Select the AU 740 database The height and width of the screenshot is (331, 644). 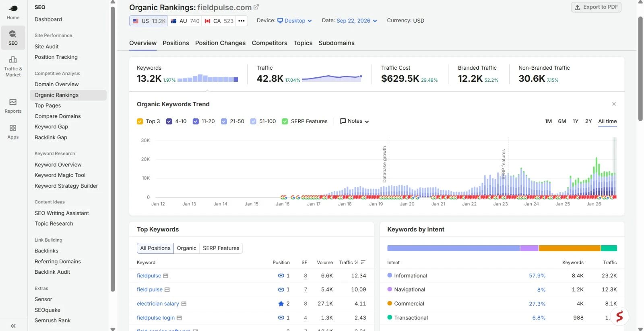click(184, 21)
